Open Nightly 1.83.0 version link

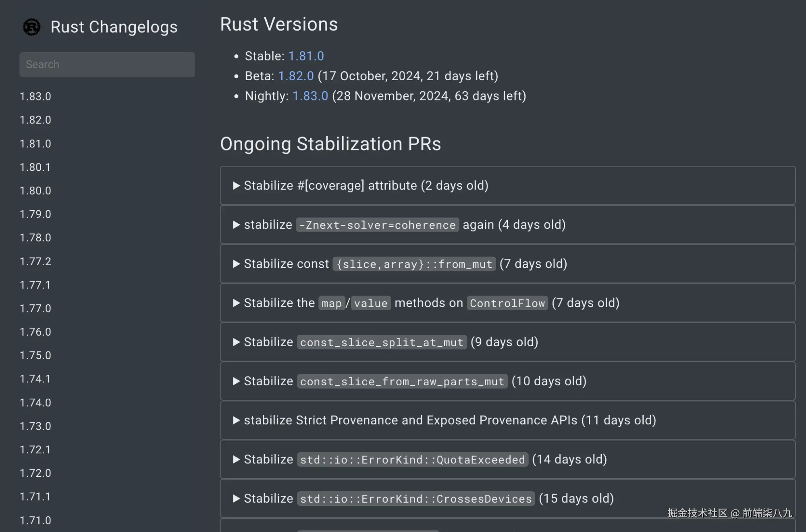(310, 96)
